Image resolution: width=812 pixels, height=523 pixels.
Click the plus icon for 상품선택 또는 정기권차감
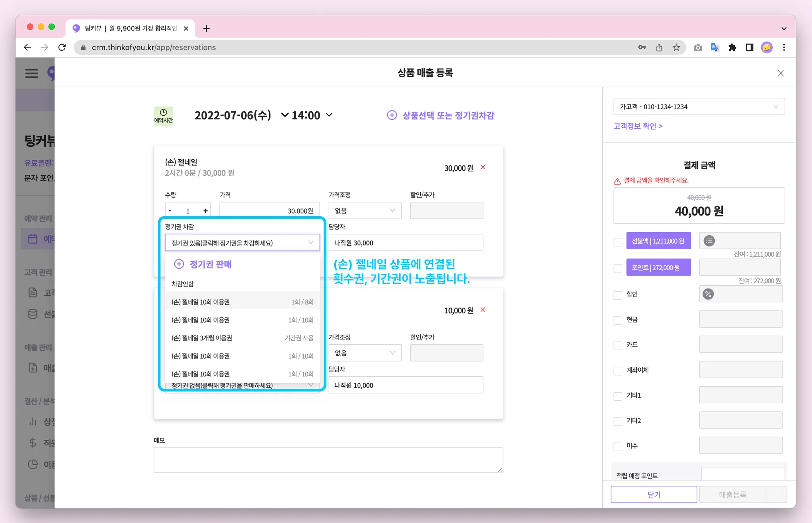[x=391, y=115]
